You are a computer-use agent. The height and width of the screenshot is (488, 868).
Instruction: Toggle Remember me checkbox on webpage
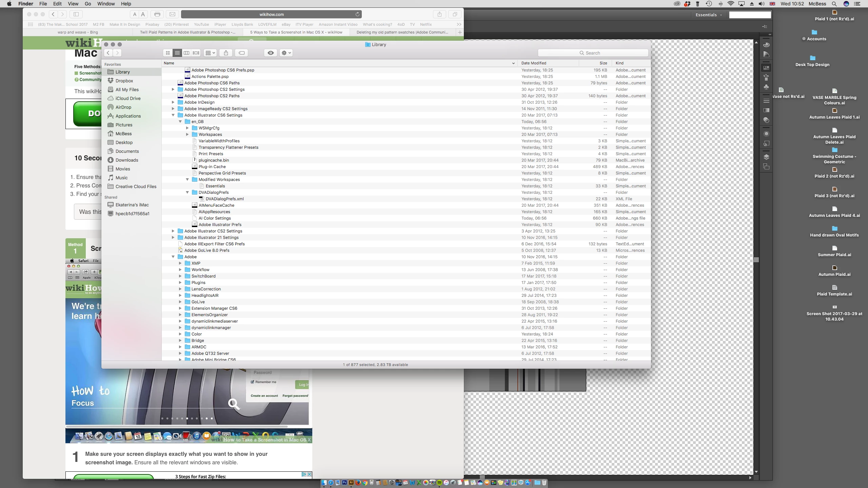coord(252,382)
